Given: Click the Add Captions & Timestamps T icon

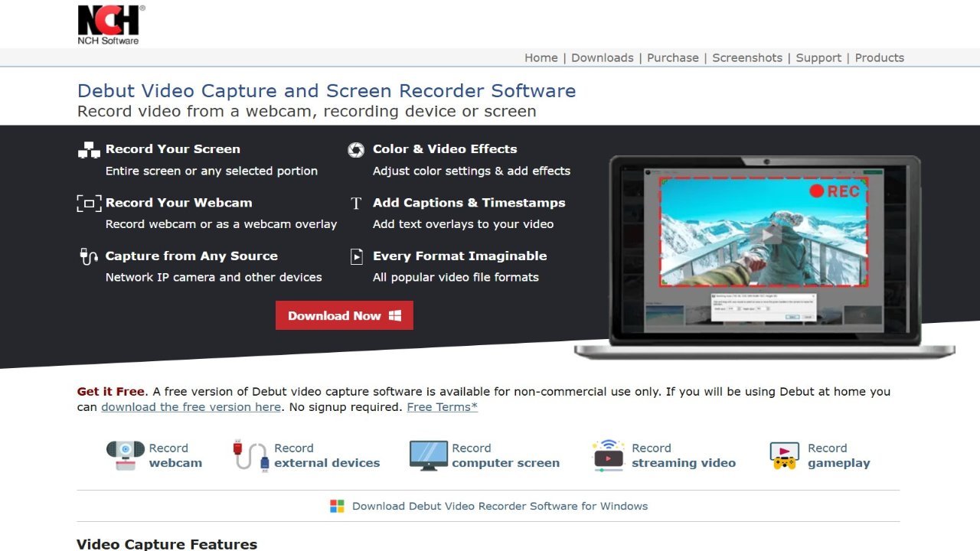Looking at the screenshot, I should tap(356, 204).
